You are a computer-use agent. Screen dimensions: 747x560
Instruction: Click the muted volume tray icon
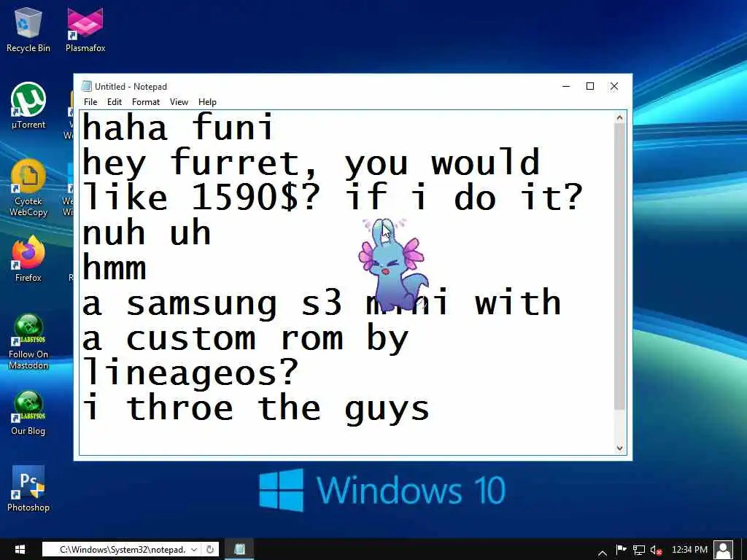click(657, 550)
